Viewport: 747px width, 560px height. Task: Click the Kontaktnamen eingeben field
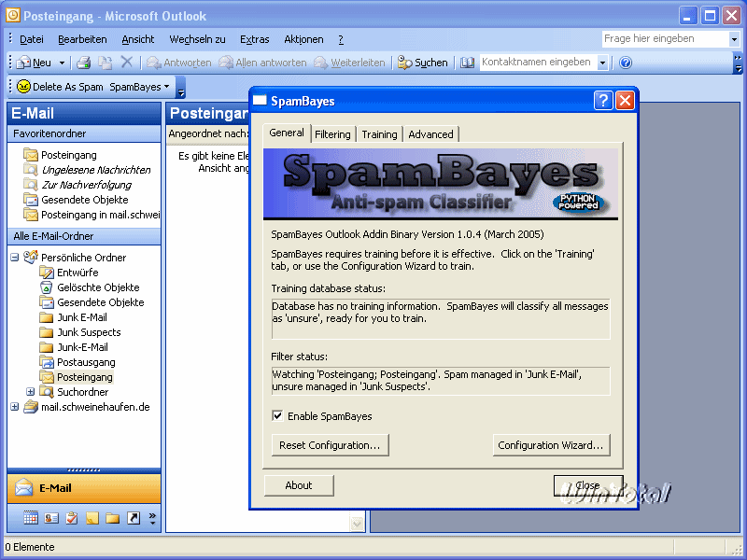pyautogui.click(x=538, y=63)
